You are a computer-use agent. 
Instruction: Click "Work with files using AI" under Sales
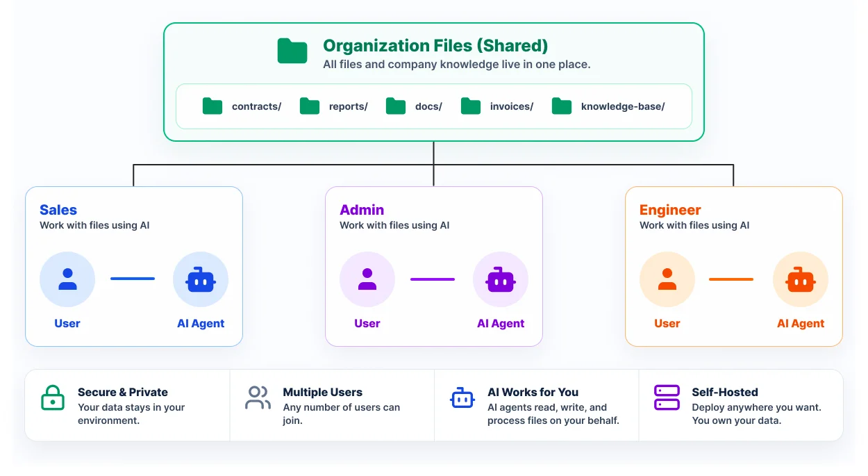pyautogui.click(x=94, y=225)
